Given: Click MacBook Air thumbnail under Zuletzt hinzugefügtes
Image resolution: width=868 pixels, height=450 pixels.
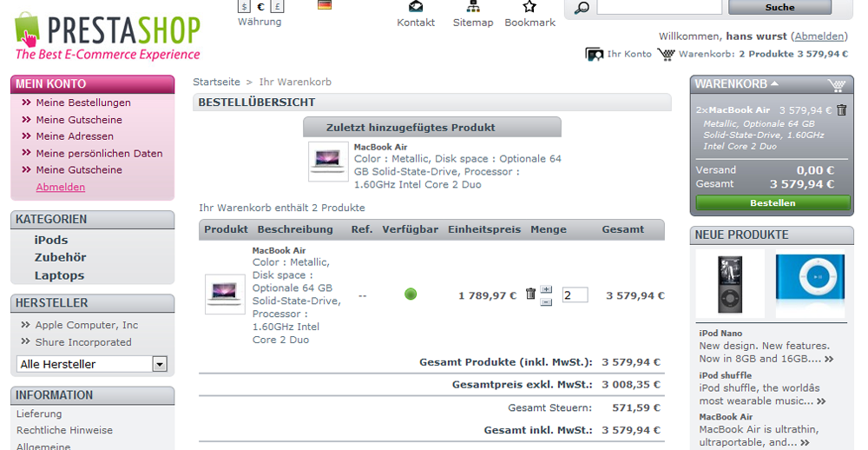Looking at the screenshot, I should coord(328,162).
